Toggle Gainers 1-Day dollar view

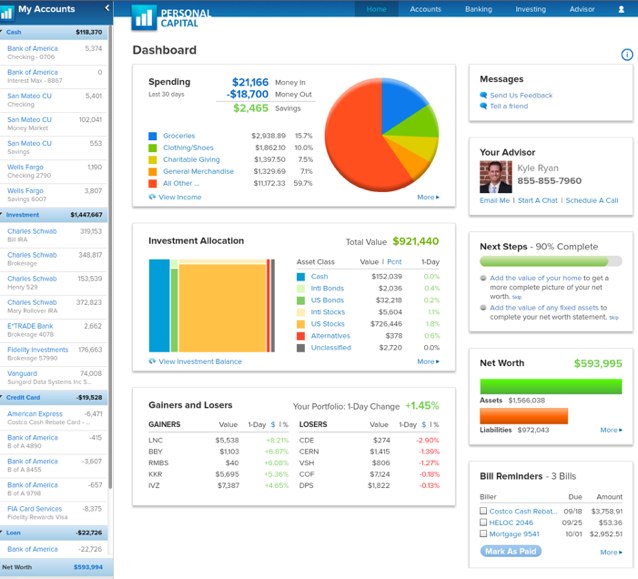pyautogui.click(x=273, y=424)
